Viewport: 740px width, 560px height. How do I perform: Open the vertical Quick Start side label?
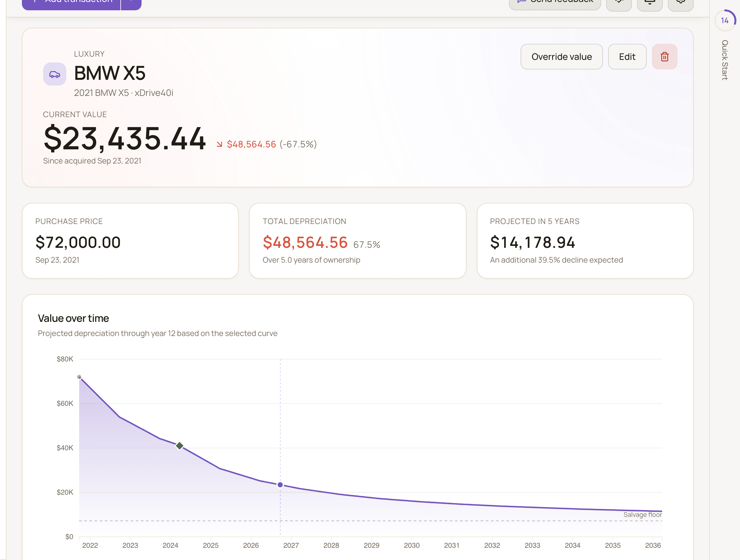click(725, 60)
